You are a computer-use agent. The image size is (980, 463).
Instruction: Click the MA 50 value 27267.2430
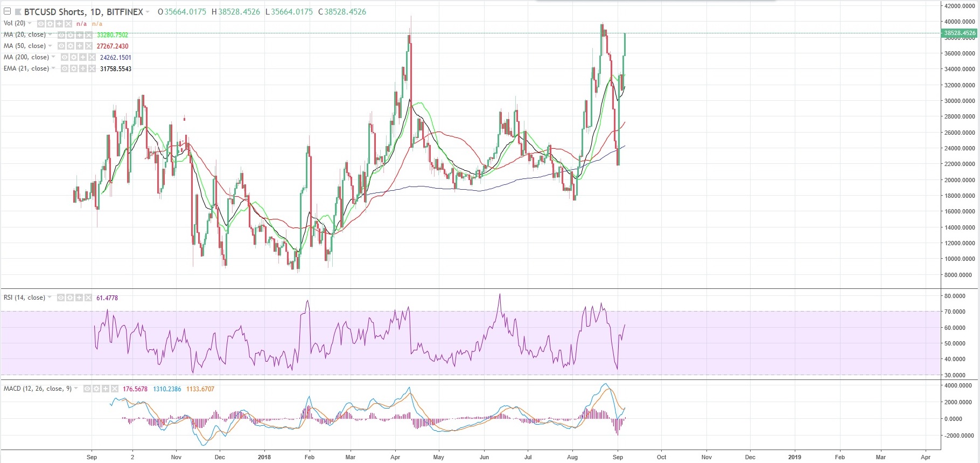click(x=113, y=46)
